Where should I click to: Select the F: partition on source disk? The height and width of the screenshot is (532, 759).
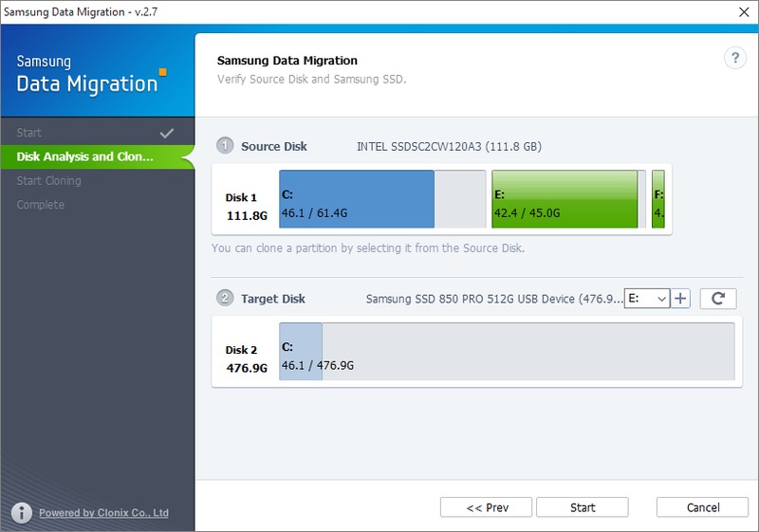(x=658, y=199)
